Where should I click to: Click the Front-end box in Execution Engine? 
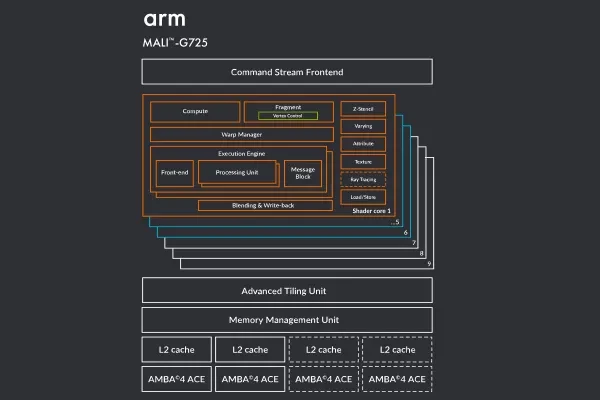point(174,173)
